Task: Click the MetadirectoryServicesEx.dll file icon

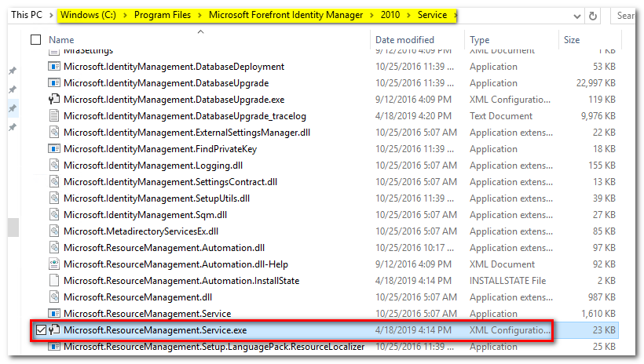Action: click(54, 231)
